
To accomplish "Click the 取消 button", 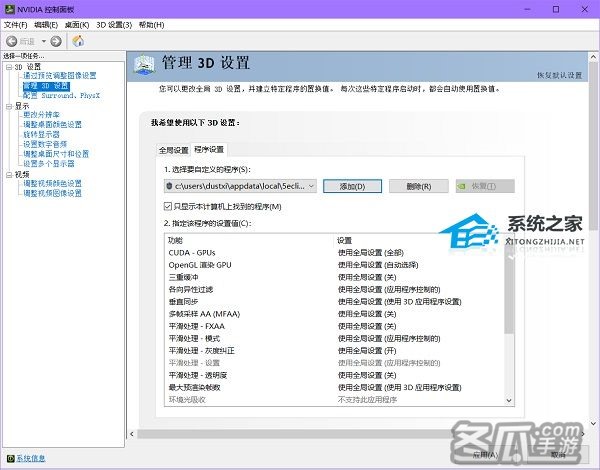I will (x=558, y=454).
